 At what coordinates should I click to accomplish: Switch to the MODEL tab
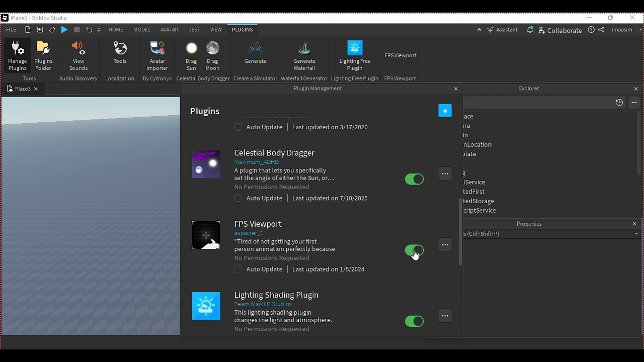[142, 30]
